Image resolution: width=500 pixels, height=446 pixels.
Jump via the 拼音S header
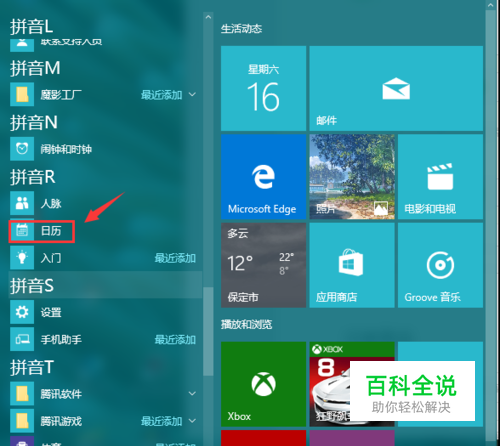click(32, 285)
